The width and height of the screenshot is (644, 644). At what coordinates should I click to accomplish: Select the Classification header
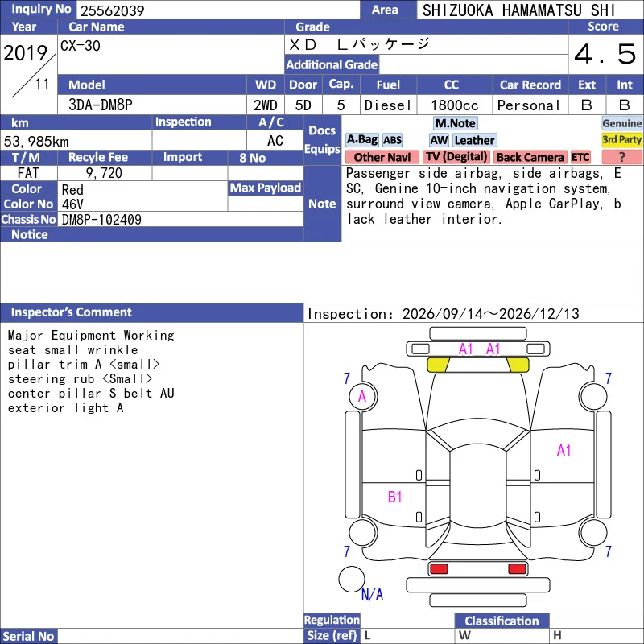click(502, 621)
